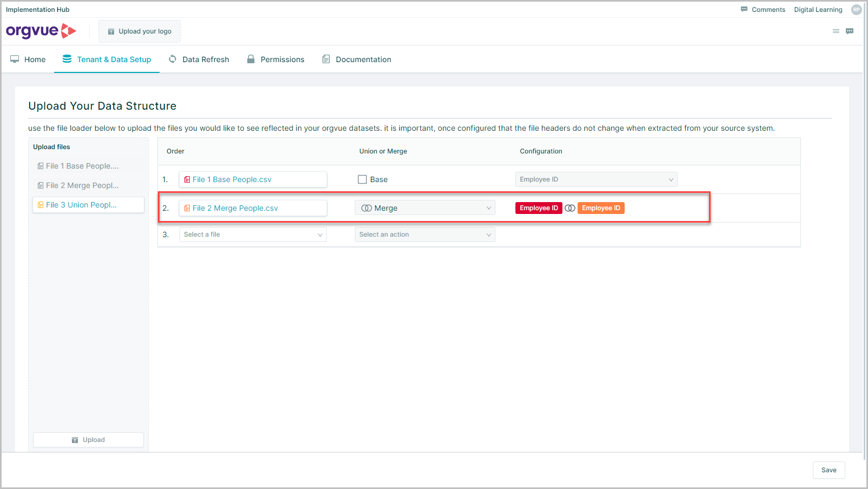Go to the Permissions tab
The height and width of the screenshot is (489, 868).
pyautogui.click(x=275, y=59)
